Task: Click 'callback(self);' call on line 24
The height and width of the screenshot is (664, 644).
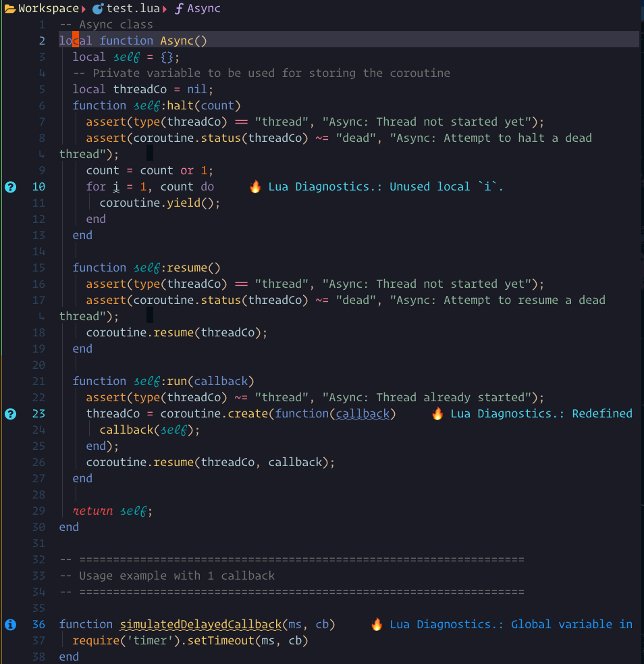Action: pyautogui.click(x=150, y=430)
